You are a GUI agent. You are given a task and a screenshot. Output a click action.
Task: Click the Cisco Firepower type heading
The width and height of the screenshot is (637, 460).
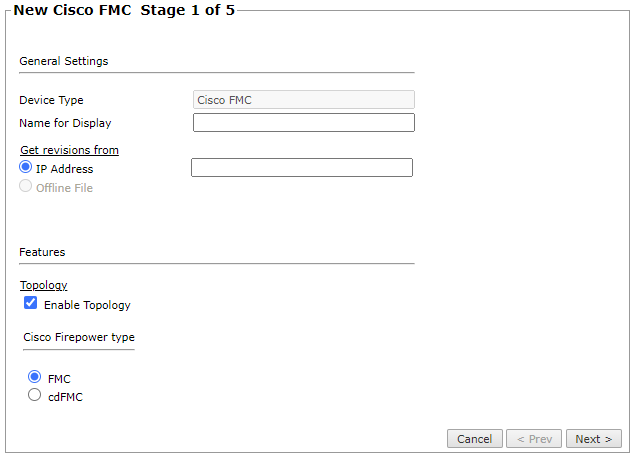pyautogui.click(x=79, y=337)
